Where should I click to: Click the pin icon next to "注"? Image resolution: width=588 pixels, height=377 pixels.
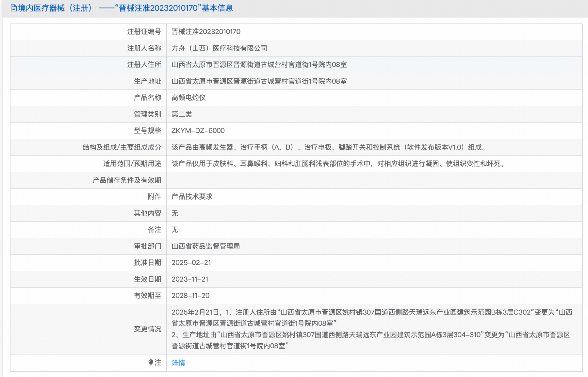[x=151, y=362]
